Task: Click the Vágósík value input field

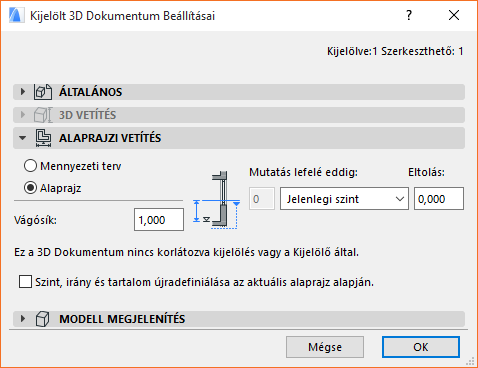Action: 159,220
